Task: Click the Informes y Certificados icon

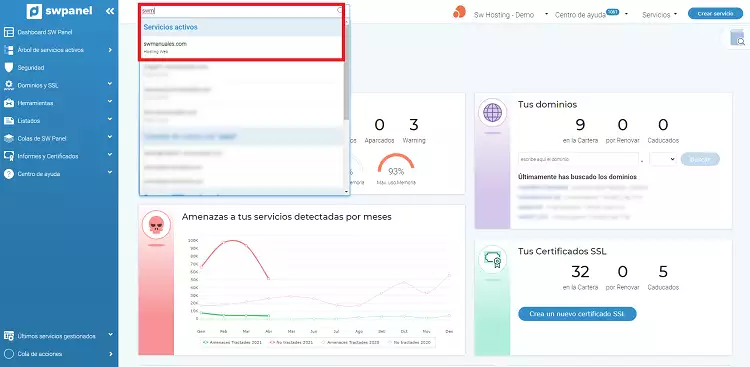Action: pyautogui.click(x=9, y=156)
